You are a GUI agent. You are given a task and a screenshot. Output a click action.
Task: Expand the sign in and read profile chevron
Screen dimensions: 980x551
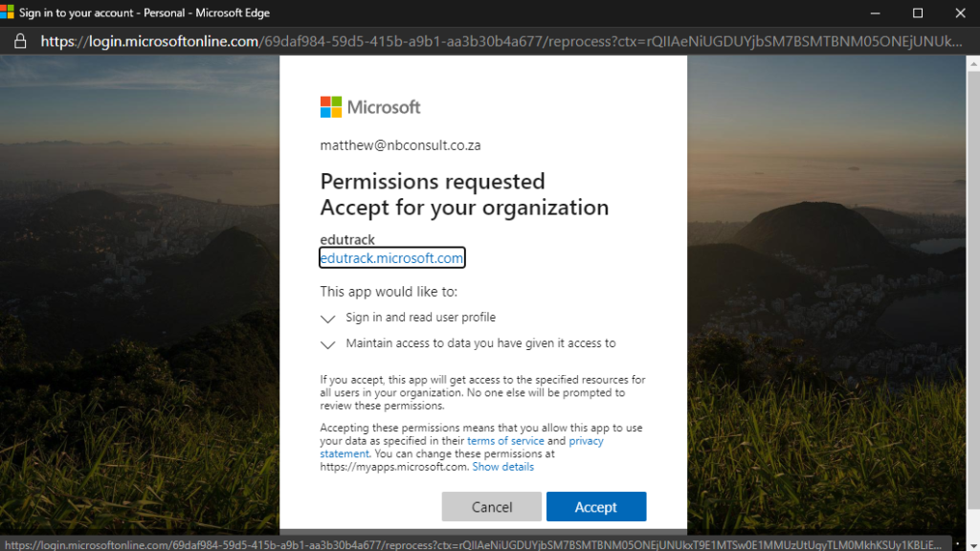pyautogui.click(x=327, y=319)
